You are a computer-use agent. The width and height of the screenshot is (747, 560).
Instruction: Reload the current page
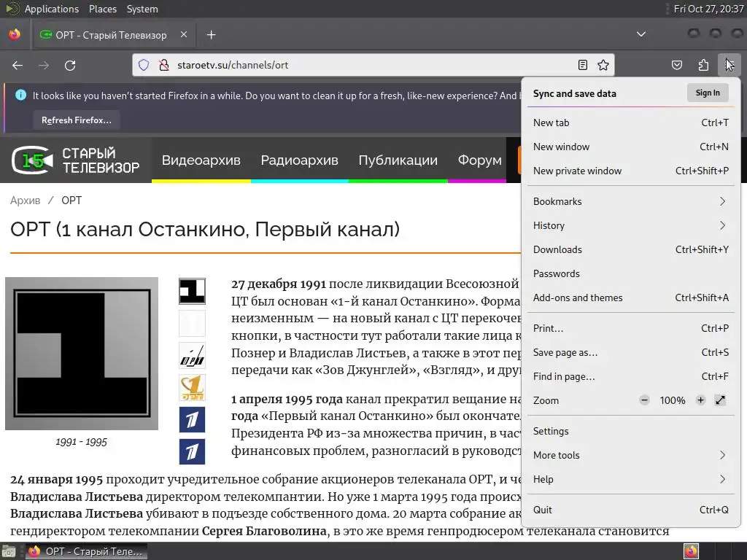click(70, 65)
